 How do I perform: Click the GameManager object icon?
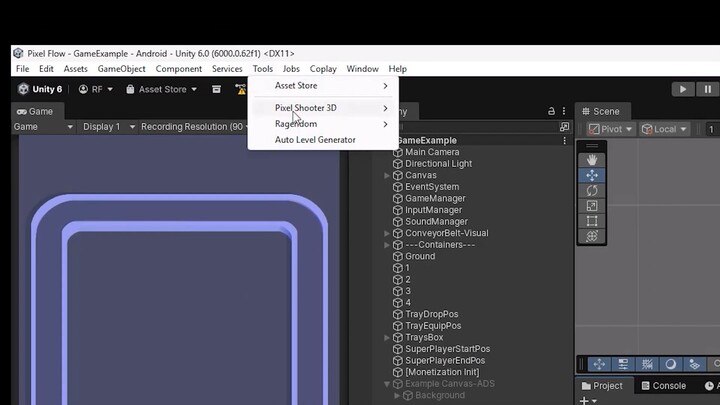click(398, 198)
